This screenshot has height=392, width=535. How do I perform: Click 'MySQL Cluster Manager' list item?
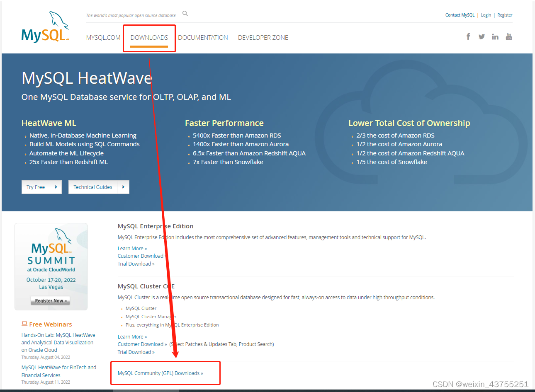click(151, 317)
